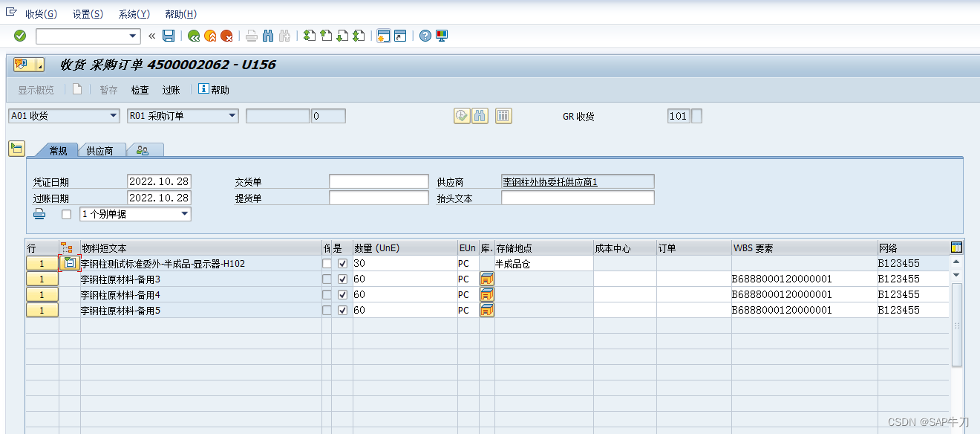This screenshot has height=434, width=980.
Task: Click the table vertical scrollbar
Action: [x=956, y=324]
